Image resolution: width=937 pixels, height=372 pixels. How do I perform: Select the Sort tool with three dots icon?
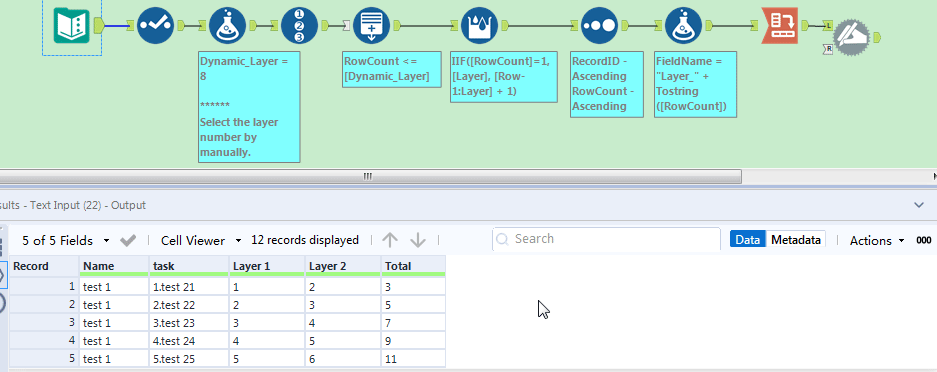[x=600, y=25]
